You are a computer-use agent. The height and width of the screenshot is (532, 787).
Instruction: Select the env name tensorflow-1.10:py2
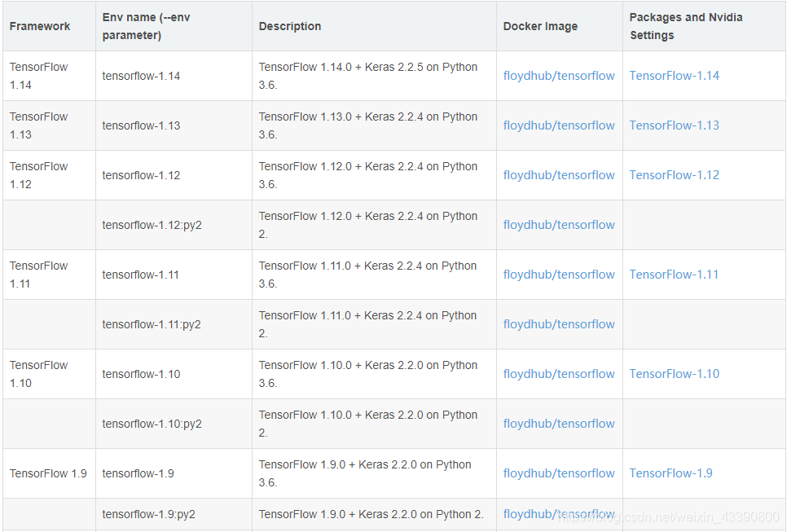click(x=152, y=424)
